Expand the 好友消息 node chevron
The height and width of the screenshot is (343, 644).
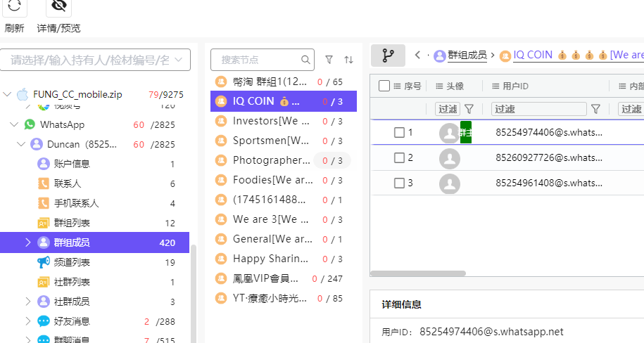pyautogui.click(x=28, y=321)
